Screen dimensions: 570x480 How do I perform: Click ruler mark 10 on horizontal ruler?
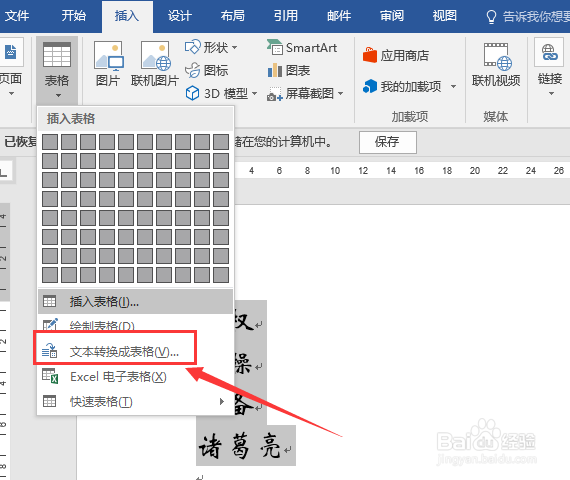(x=335, y=171)
